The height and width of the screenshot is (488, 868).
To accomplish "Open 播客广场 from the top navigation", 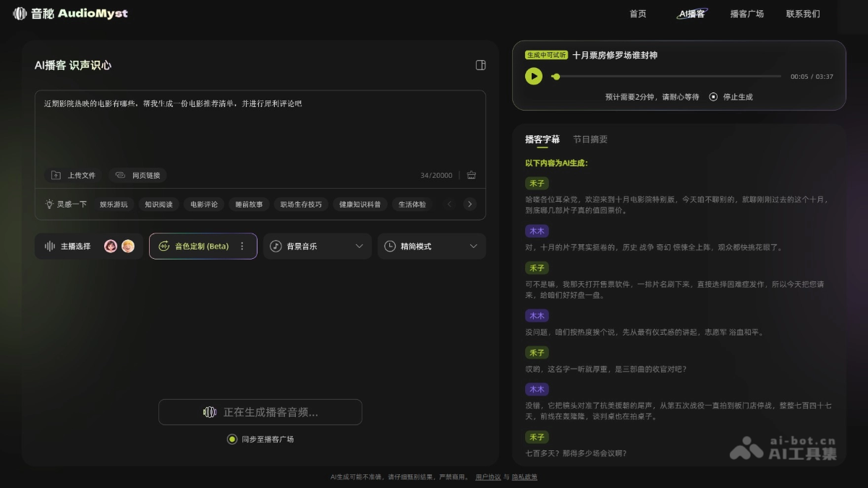I will point(746,13).
